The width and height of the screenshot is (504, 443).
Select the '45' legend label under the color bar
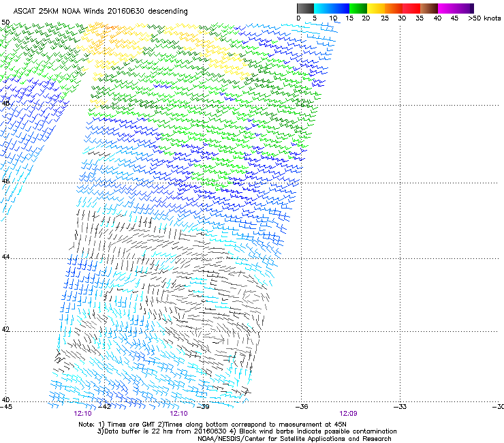(x=454, y=18)
